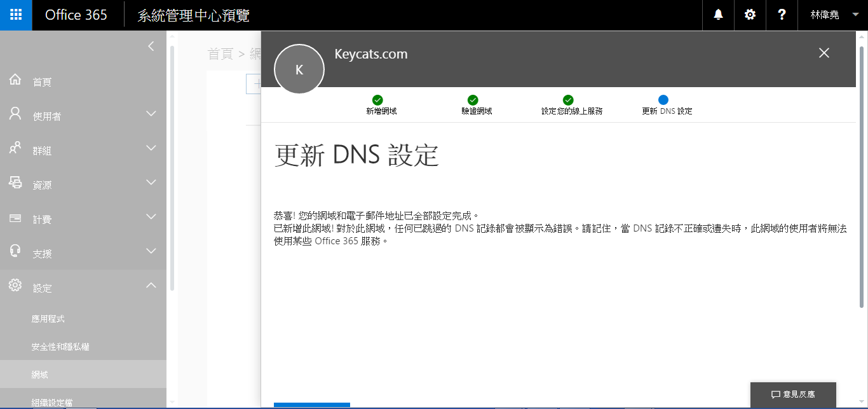The height and width of the screenshot is (409, 868).
Task: Click the 恭喜! congratulation message line
Action: (x=376, y=216)
